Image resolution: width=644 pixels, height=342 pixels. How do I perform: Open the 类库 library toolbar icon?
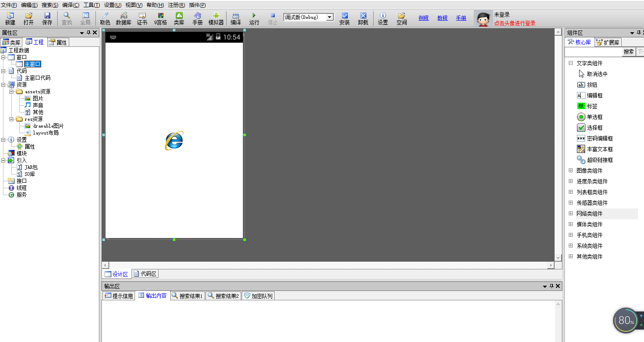click(179, 18)
